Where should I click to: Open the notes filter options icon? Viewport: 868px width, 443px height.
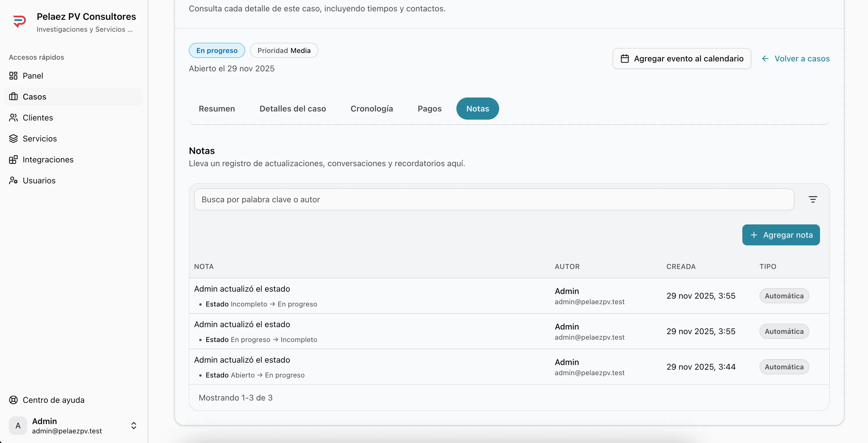[813, 200]
